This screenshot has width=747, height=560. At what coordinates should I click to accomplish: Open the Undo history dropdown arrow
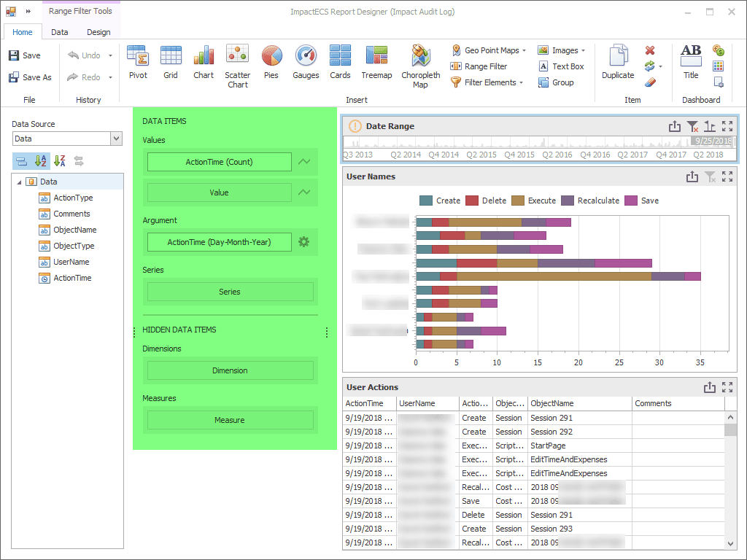point(111,55)
